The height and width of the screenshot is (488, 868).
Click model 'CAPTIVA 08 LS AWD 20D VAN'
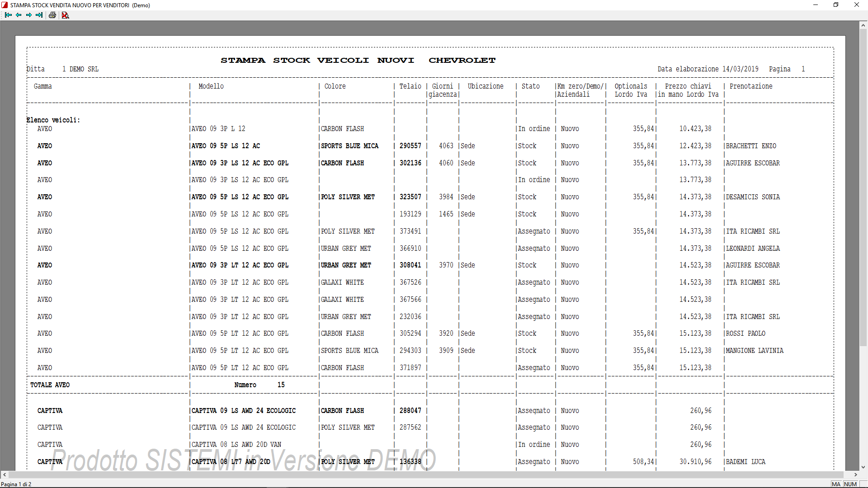(x=236, y=445)
